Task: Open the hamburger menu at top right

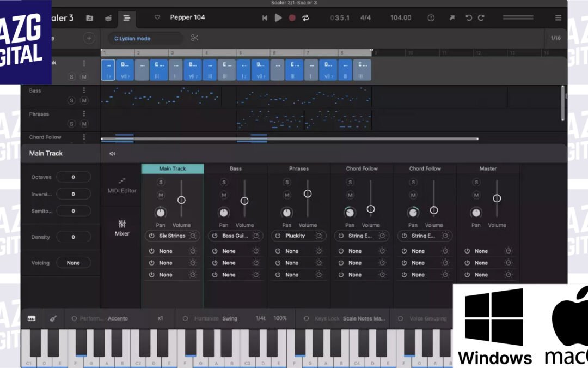Action: coord(558,17)
